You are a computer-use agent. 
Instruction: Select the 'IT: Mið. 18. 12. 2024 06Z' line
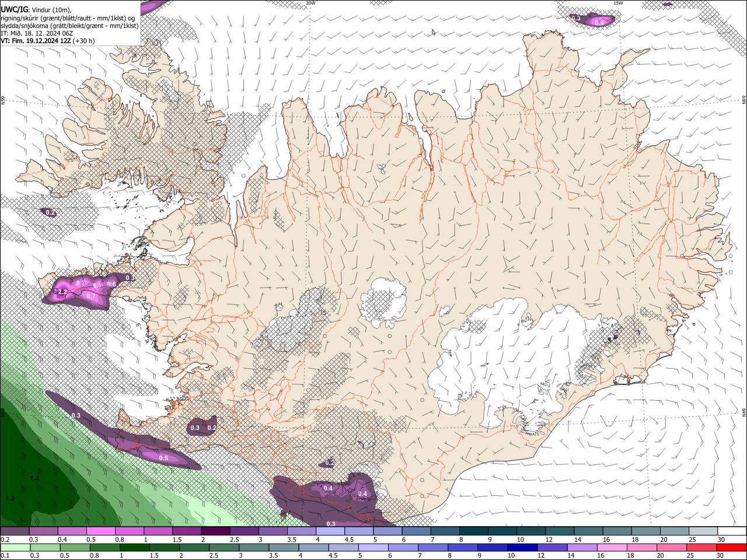pyautogui.click(x=37, y=33)
